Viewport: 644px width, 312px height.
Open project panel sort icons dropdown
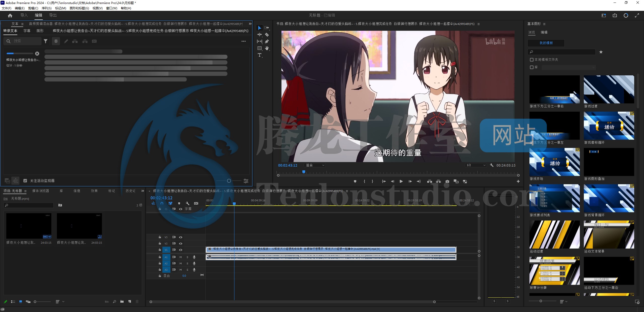[x=59, y=301]
